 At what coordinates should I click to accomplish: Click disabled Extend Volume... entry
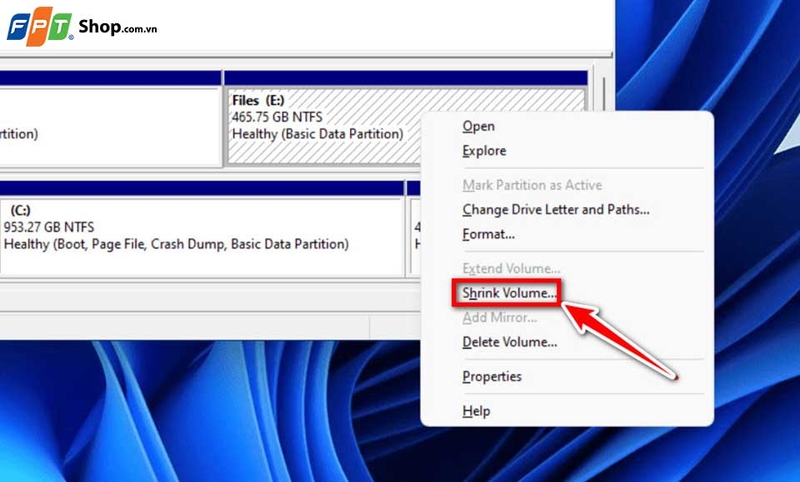point(511,268)
